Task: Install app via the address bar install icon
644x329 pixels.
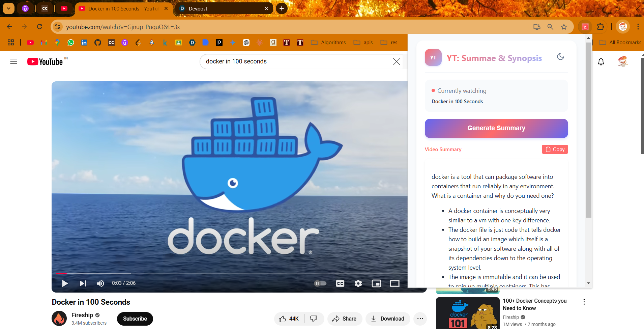Action: point(537,27)
